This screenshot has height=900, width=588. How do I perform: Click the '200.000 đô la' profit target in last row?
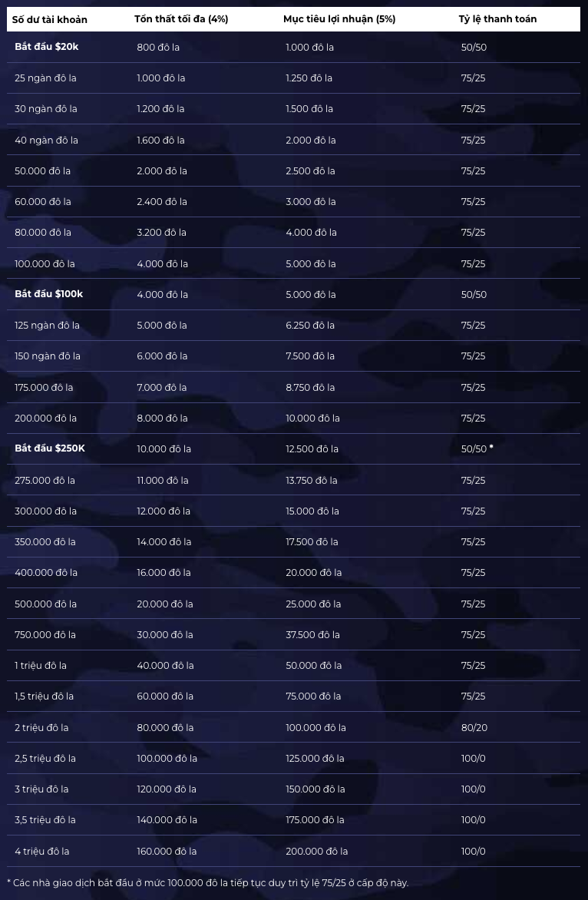tap(317, 851)
